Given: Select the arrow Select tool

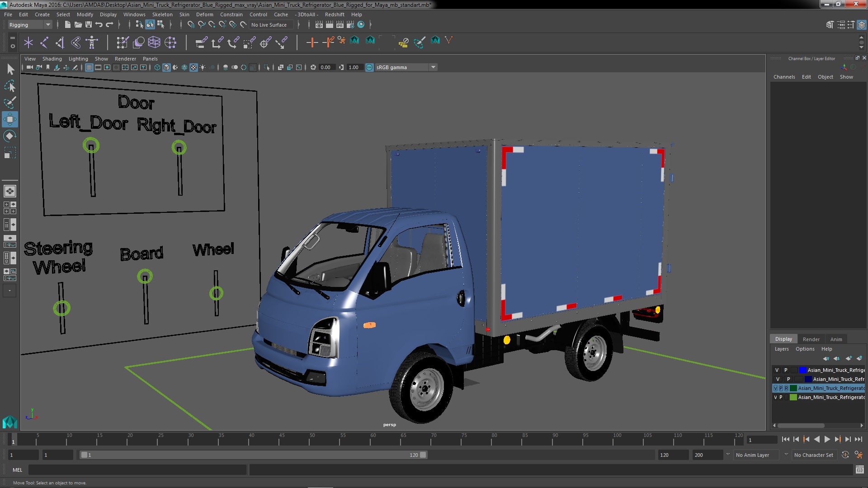Looking at the screenshot, I should click(10, 70).
